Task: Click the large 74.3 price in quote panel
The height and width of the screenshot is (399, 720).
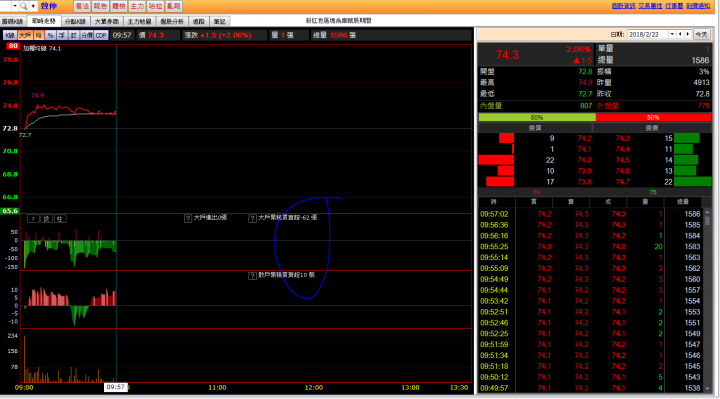Action: [507, 55]
